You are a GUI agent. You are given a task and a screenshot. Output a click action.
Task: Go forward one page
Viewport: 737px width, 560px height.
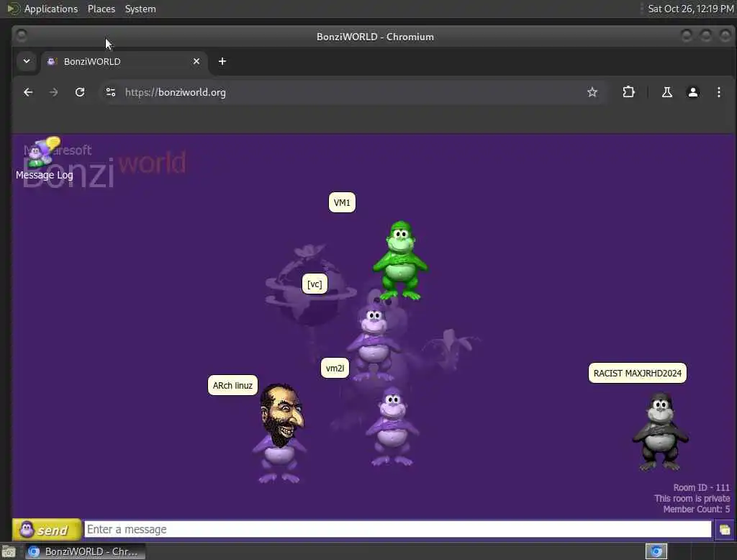click(53, 92)
